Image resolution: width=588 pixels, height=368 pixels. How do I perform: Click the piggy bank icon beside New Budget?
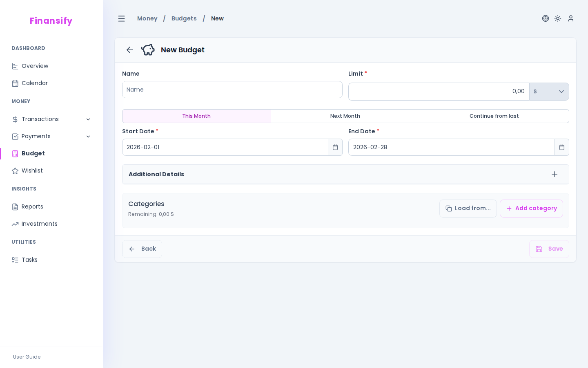(148, 49)
